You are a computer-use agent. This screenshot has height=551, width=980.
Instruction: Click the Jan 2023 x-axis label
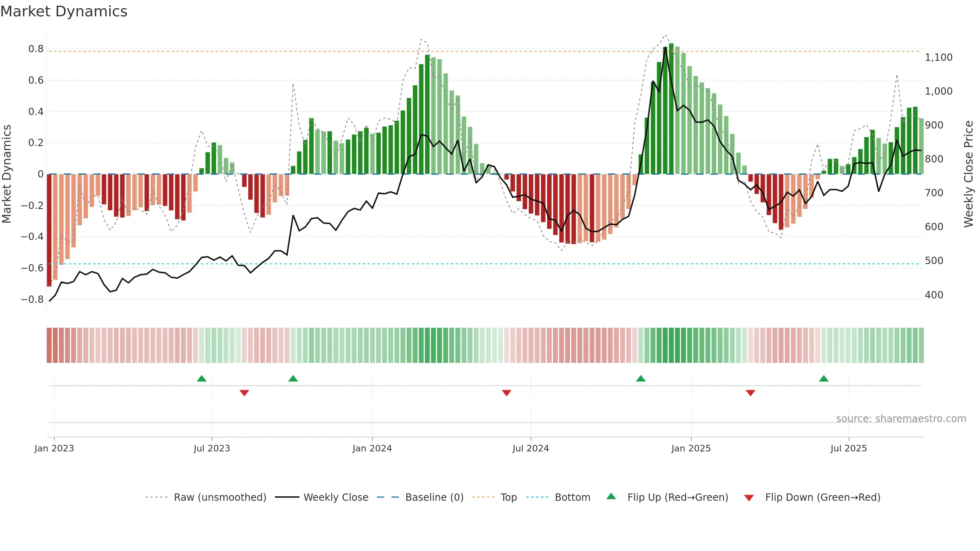(x=54, y=448)
